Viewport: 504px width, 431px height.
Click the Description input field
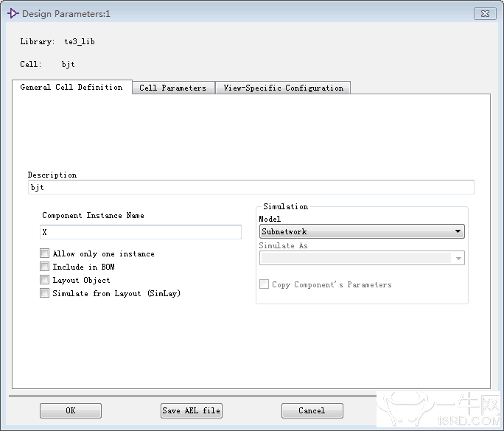coord(251,187)
